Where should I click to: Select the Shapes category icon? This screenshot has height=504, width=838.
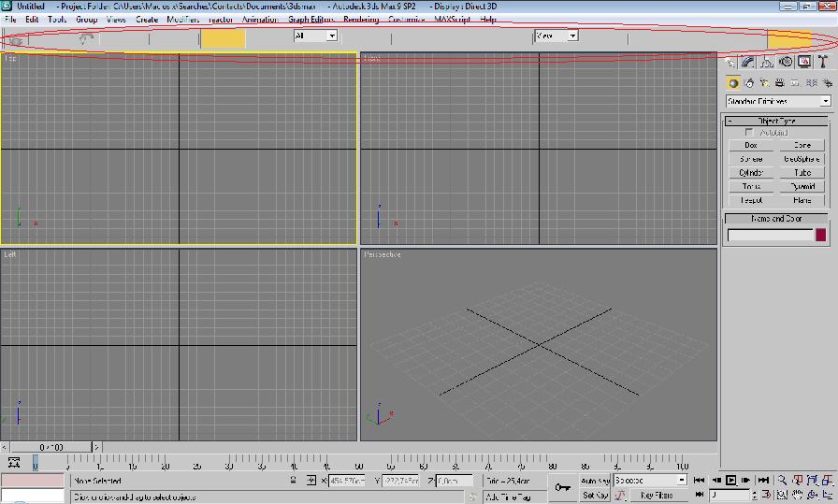coord(749,83)
